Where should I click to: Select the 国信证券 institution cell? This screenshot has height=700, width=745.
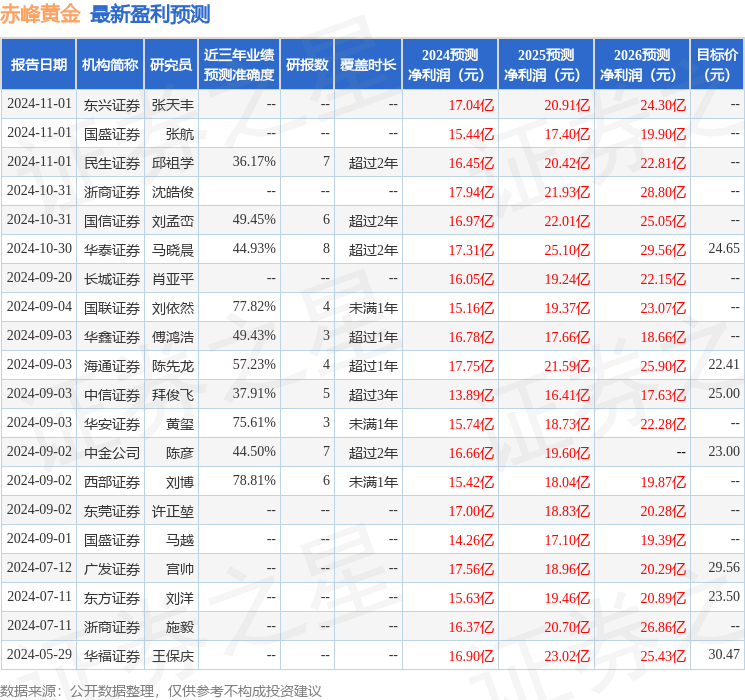point(112,221)
